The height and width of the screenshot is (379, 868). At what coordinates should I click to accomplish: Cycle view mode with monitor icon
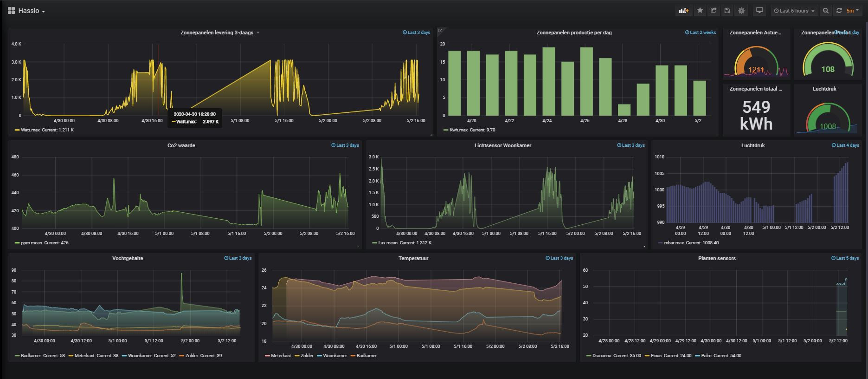click(759, 11)
